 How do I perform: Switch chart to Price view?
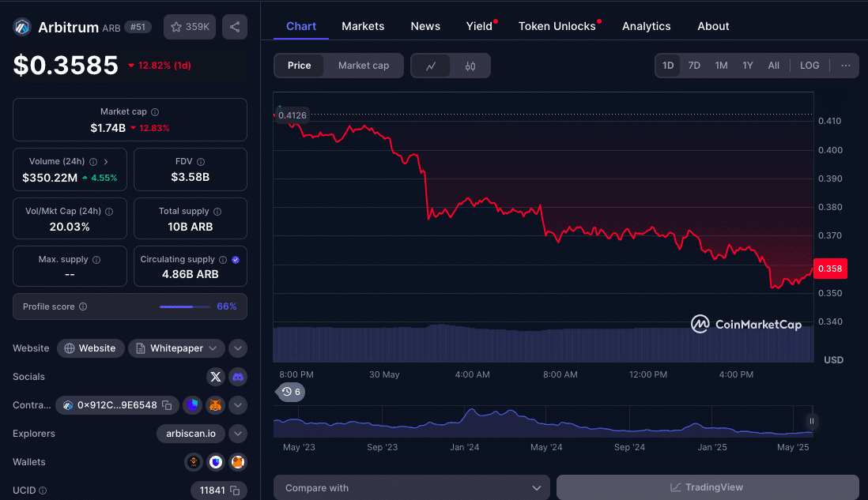(x=299, y=66)
